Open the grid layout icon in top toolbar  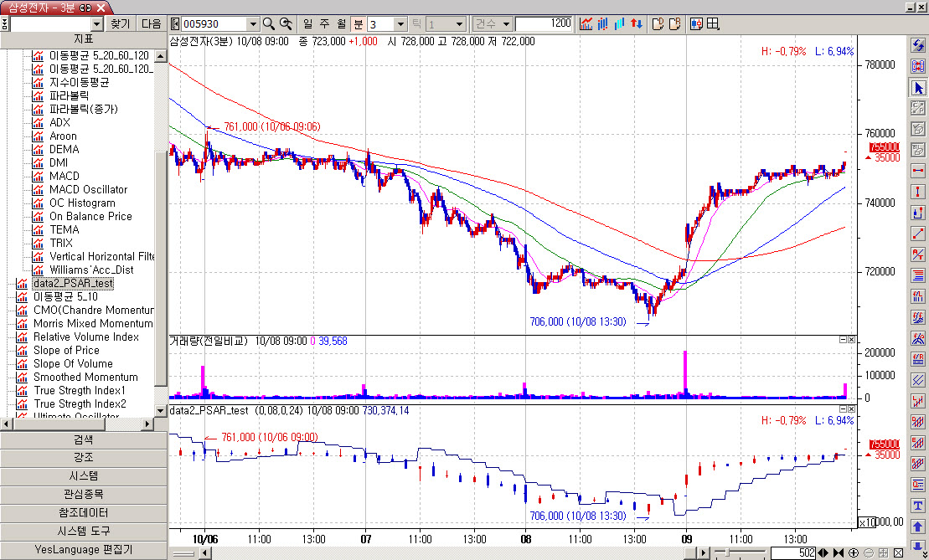714,24
